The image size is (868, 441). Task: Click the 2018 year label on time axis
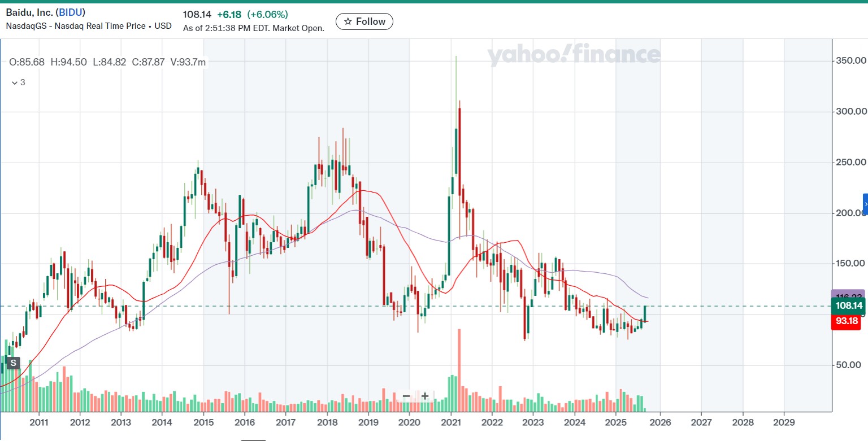click(327, 422)
